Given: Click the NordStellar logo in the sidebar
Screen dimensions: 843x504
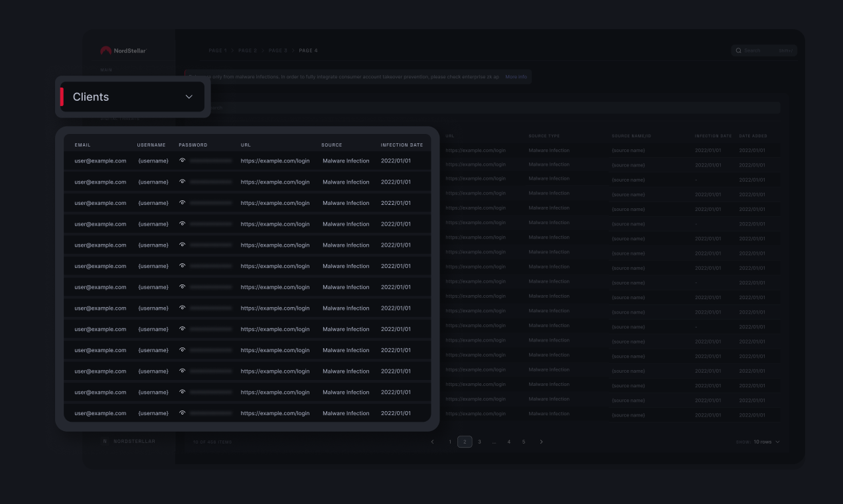Looking at the screenshot, I should click(123, 50).
